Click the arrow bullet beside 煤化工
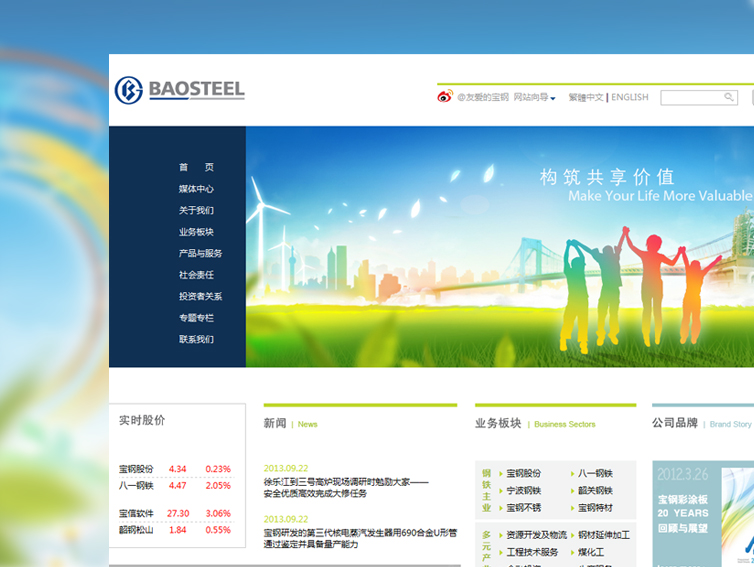This screenshot has width=754, height=567. pos(572,553)
